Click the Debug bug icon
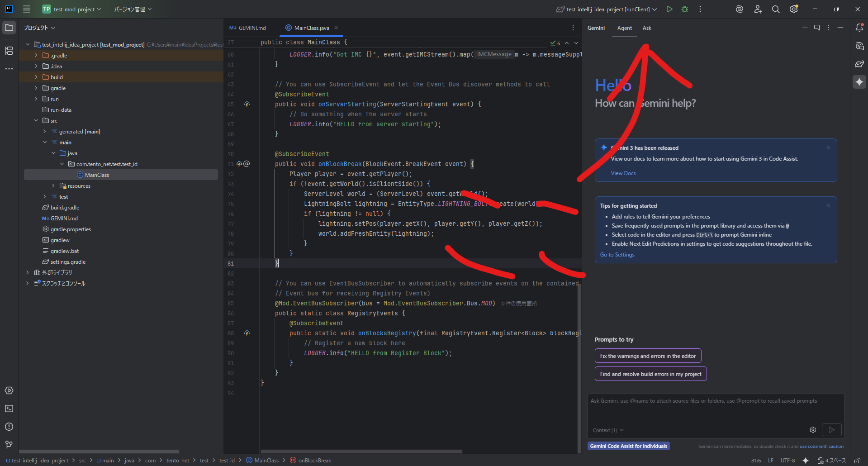The image size is (868, 466). [x=684, y=9]
